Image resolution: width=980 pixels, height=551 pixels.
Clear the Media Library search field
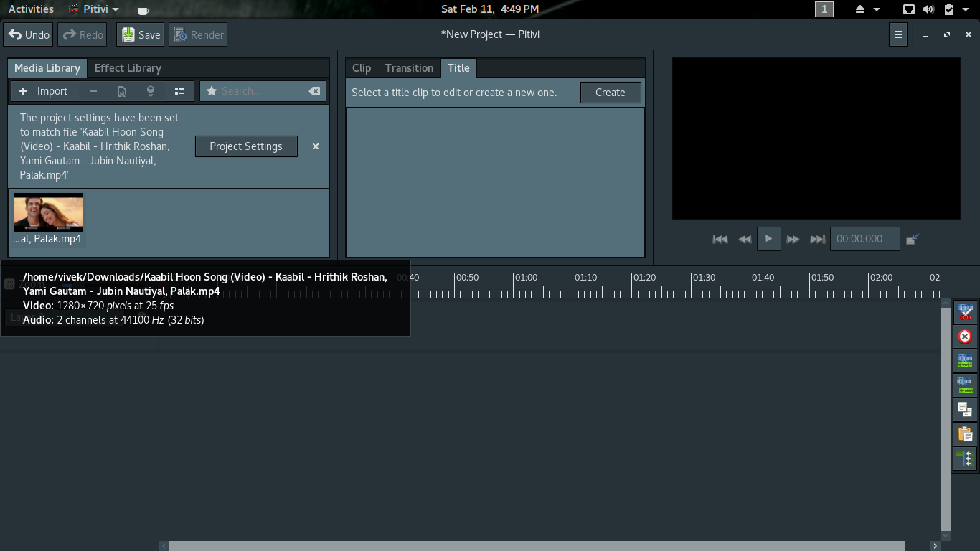coord(314,91)
